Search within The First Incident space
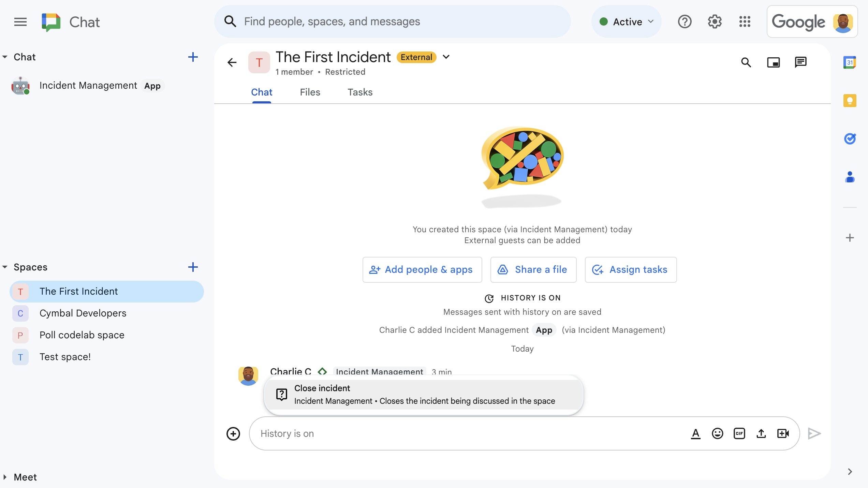868x488 pixels. tap(746, 62)
